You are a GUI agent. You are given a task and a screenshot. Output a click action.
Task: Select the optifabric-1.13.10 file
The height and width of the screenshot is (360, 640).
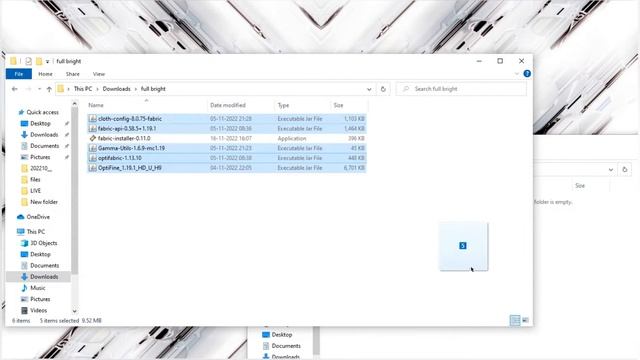[x=227, y=158]
